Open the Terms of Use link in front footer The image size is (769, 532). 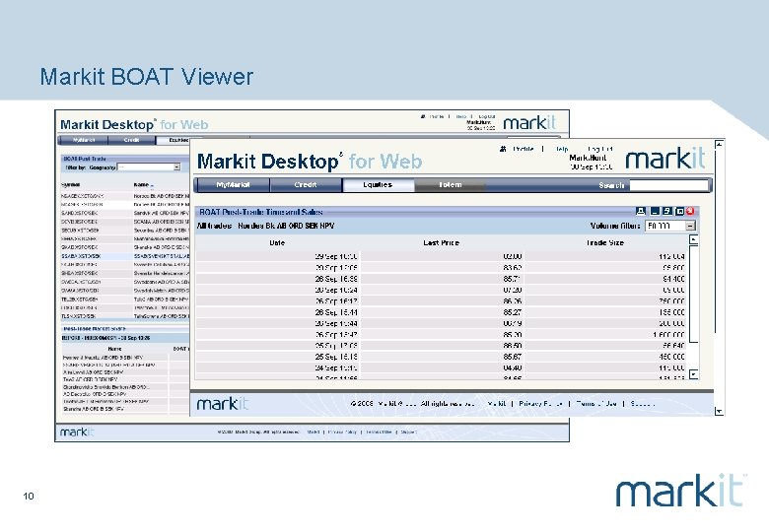(596, 404)
